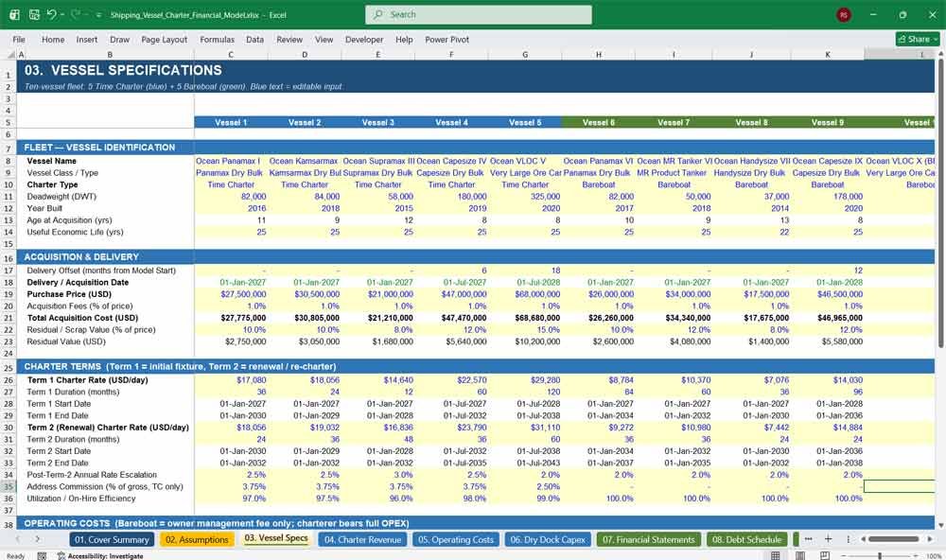Click the Share button
Image resolution: width=946 pixels, height=560 pixels.
coord(918,39)
